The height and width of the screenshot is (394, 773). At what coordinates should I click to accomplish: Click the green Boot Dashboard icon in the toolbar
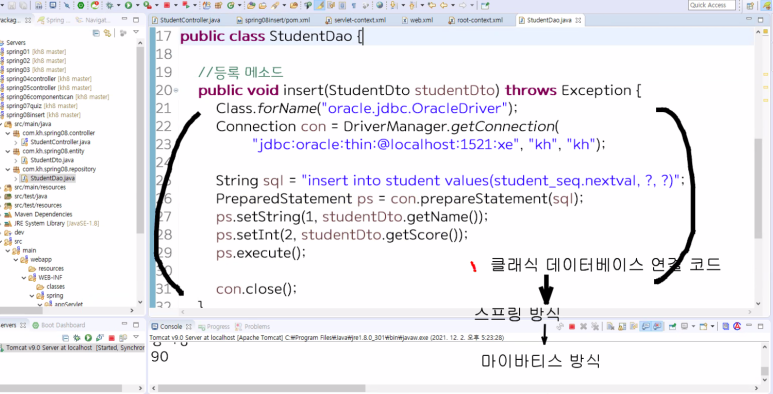(x=81, y=5)
